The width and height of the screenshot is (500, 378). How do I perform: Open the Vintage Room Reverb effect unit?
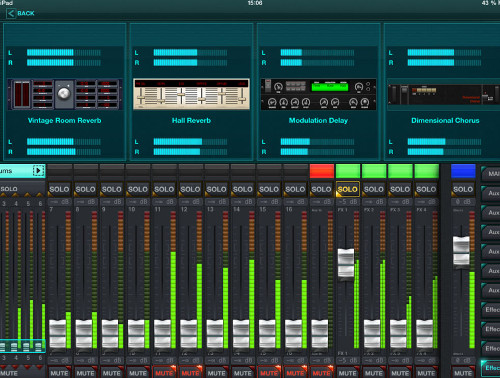coord(64,94)
